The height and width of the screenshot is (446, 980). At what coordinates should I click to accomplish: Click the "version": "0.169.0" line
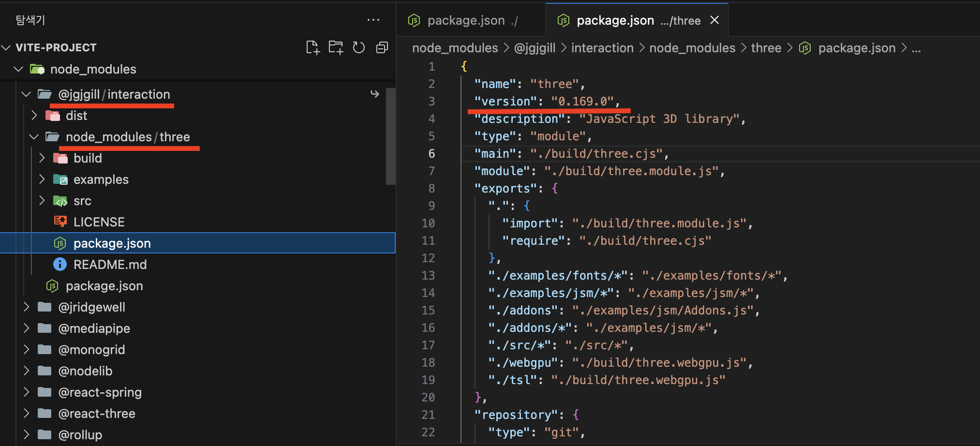click(x=547, y=101)
